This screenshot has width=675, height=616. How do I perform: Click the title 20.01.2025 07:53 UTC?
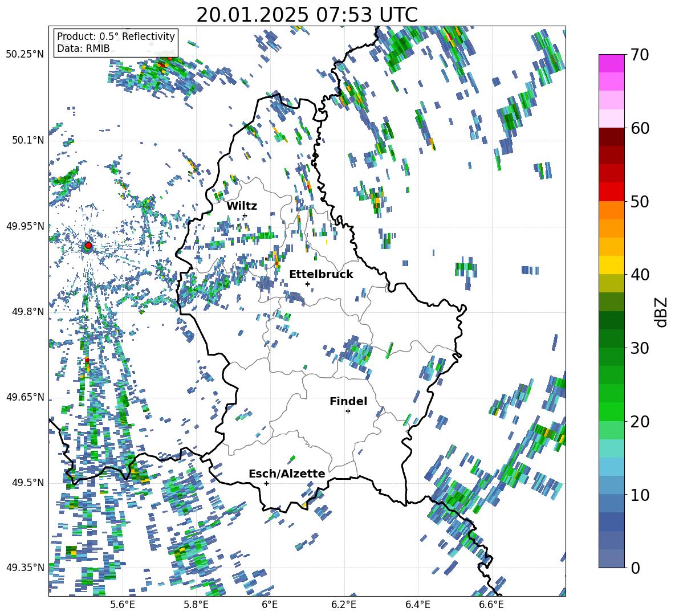tap(307, 15)
